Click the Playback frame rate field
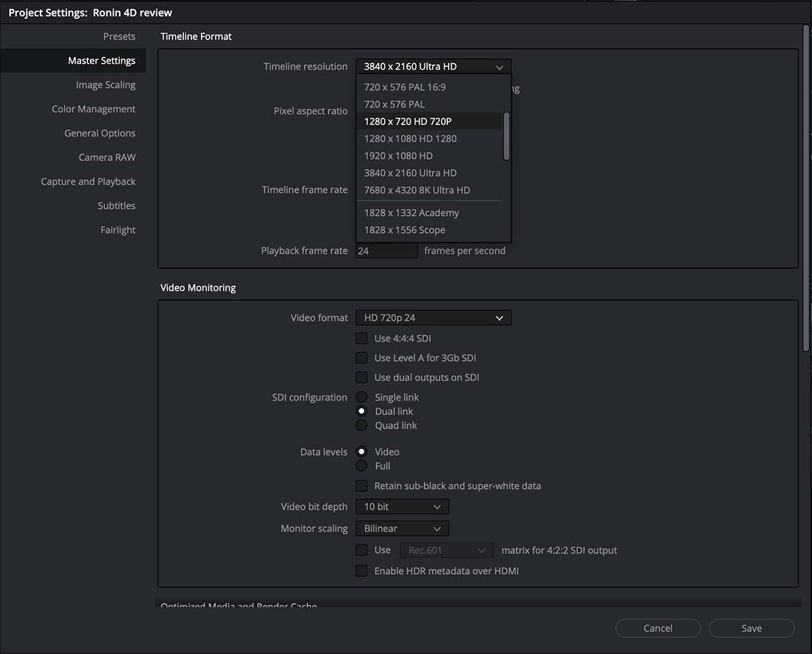The width and height of the screenshot is (812, 654). click(x=386, y=250)
